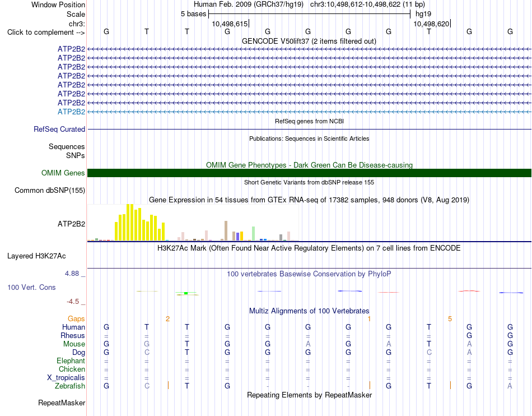This screenshot has height=416, width=532.
Task: Click the OMIM Genes label
Action: [x=63, y=173]
